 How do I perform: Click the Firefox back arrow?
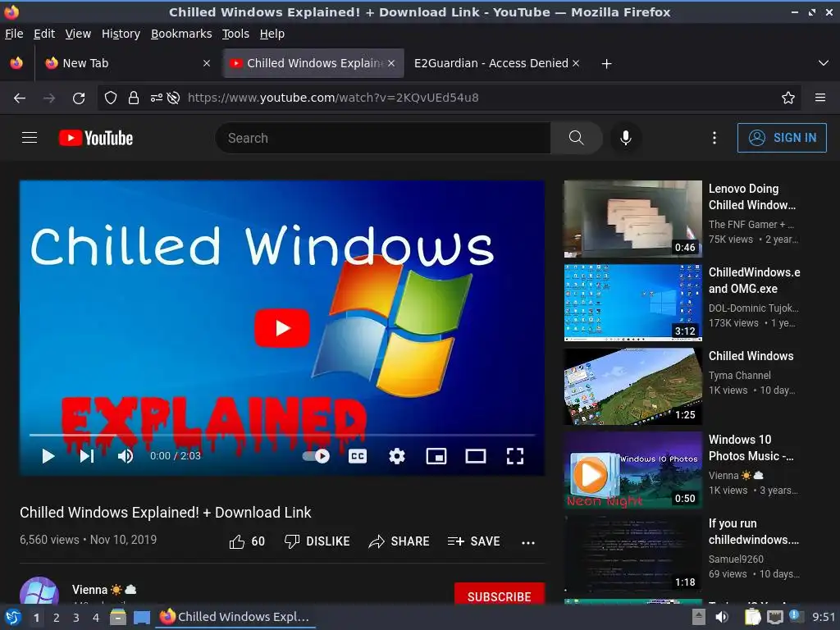pyautogui.click(x=20, y=98)
